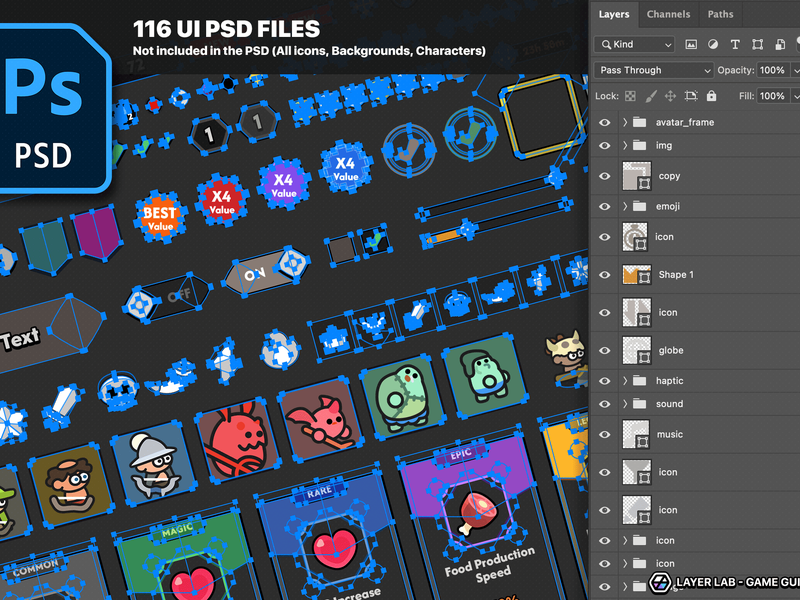Screen dimensions: 800x600
Task: Expand the img group
Action: (x=624, y=145)
